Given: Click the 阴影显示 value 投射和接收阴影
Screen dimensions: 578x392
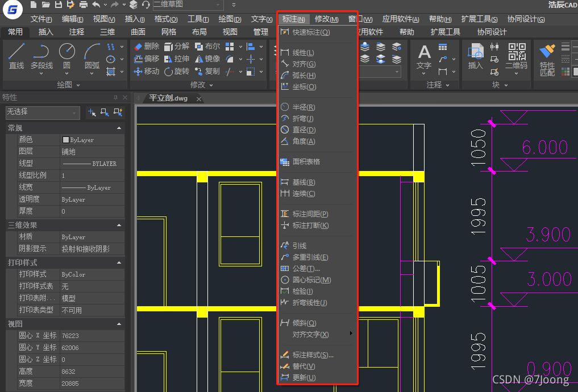Looking at the screenshot, I should click(92, 249).
